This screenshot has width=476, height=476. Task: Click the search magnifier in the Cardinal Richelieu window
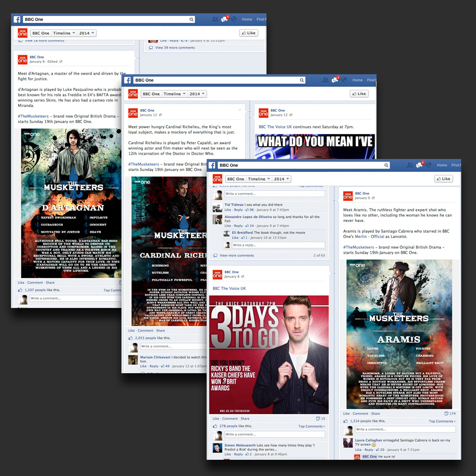point(302,80)
